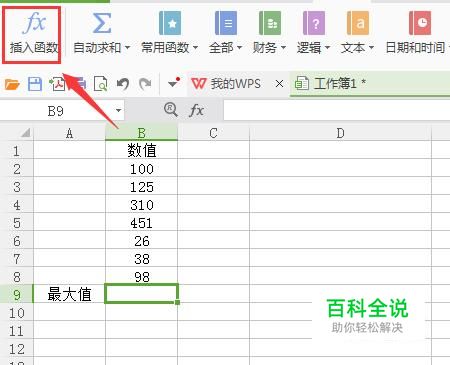The image size is (450, 365).
Task: Expand the 逻辑 dropdown arrow
Action: pyautogui.click(x=327, y=48)
